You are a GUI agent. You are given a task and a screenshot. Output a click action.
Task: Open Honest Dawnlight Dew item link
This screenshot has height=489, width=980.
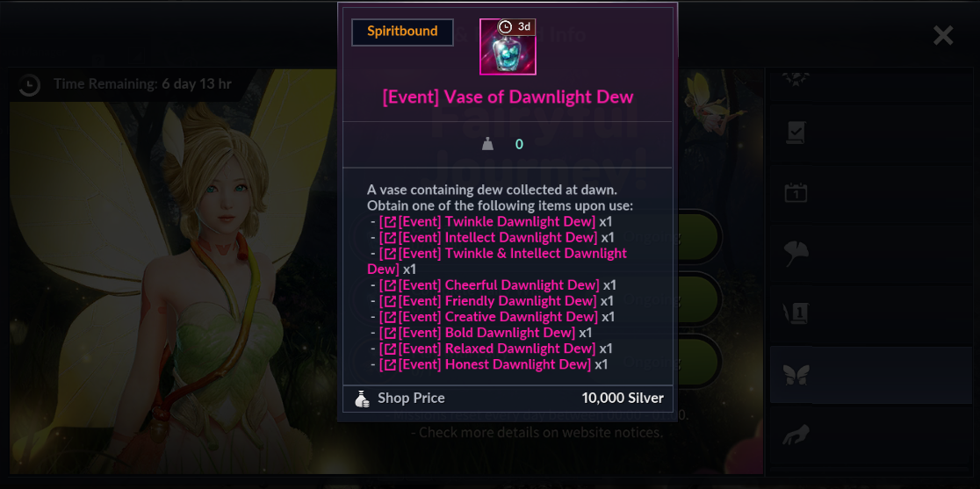(x=485, y=364)
